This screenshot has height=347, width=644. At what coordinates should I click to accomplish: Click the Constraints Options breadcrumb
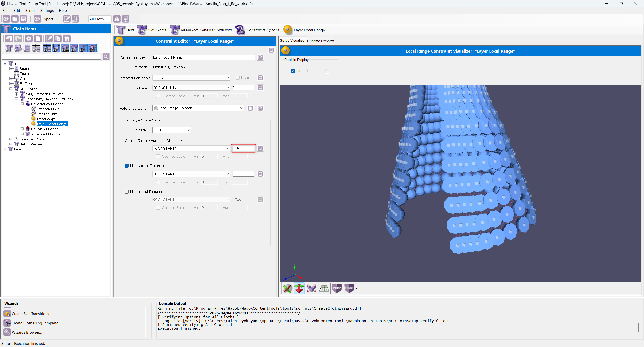coord(258,30)
